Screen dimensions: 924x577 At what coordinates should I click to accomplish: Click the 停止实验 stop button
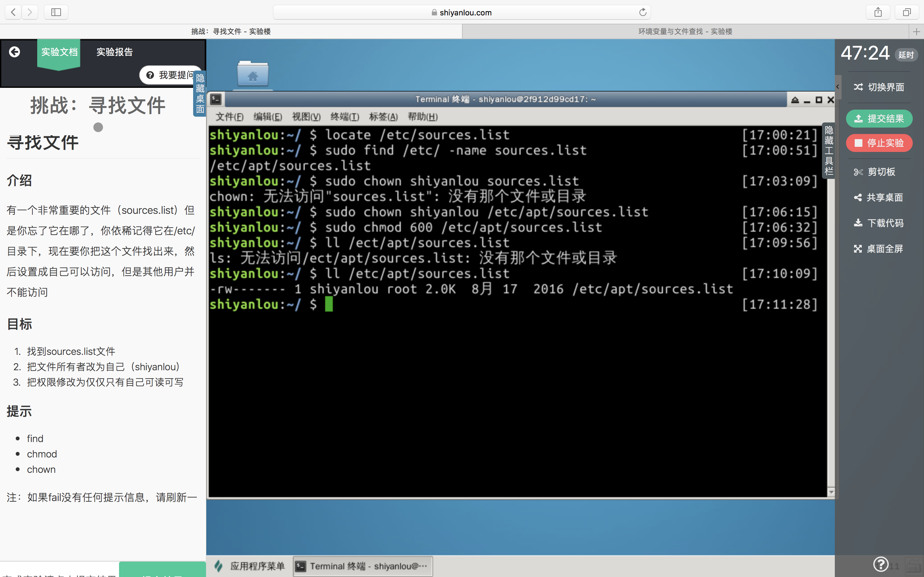coord(879,143)
